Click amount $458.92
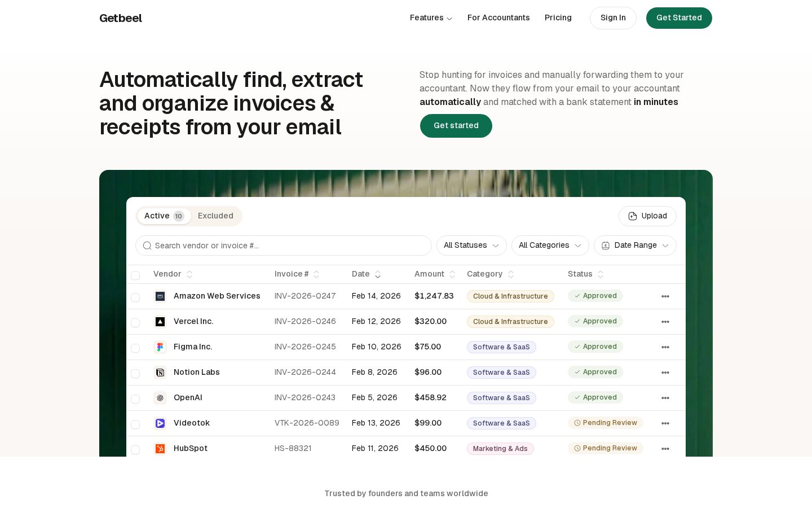This screenshot has height=508, width=812. (x=430, y=398)
